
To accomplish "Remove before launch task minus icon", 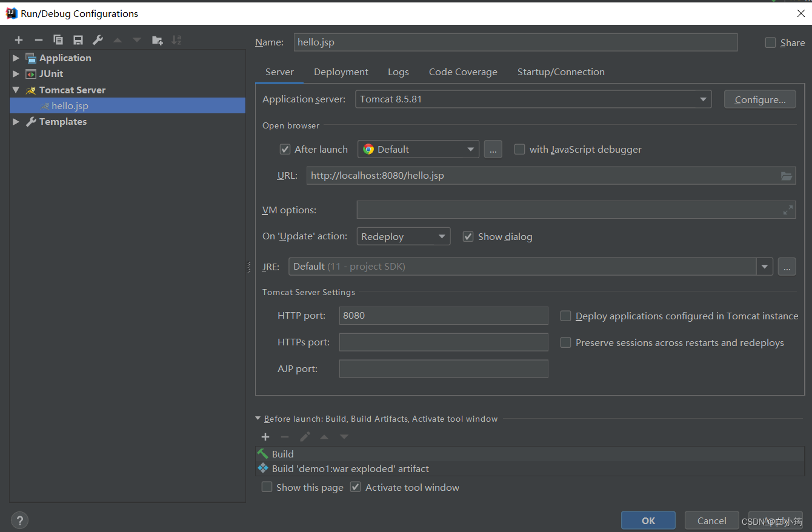I will [285, 437].
